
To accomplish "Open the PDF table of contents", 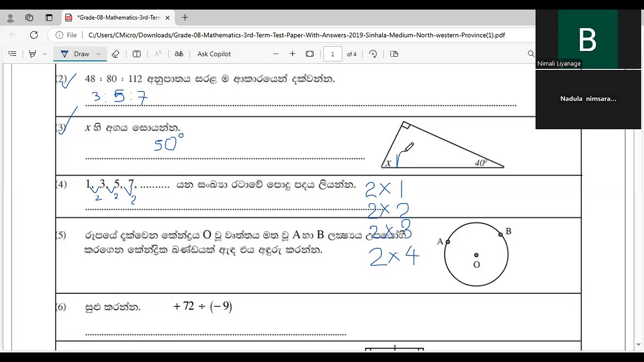I will pos(13,54).
